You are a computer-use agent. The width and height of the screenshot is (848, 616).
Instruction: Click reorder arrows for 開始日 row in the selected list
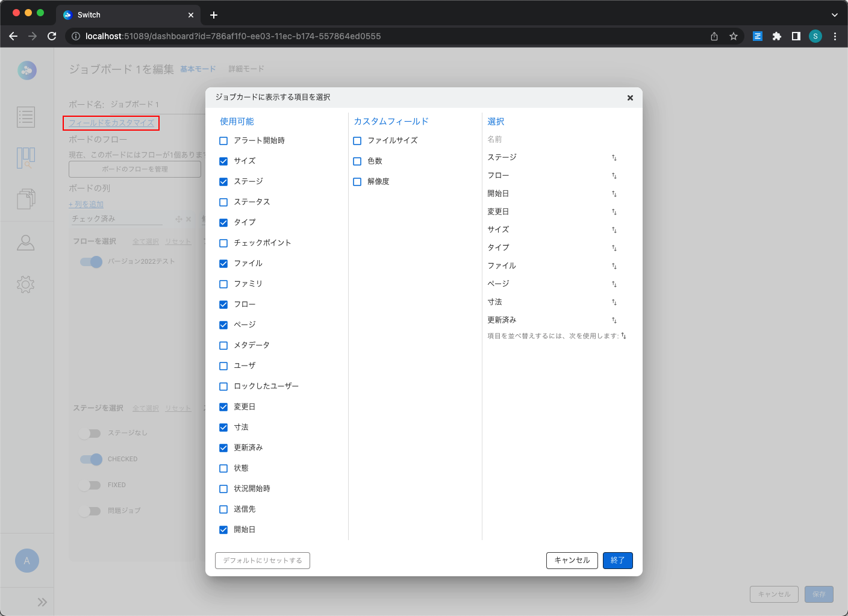(x=614, y=194)
